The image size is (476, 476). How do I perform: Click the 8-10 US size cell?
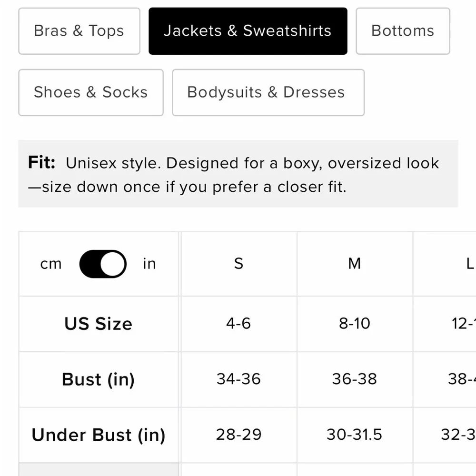[355, 324]
